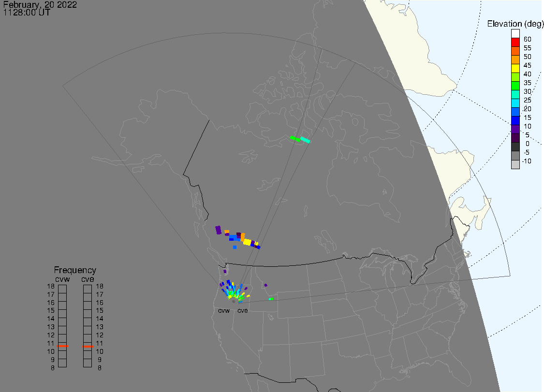Click the top cell of the cvw frequency bar
Image resolution: width=544 pixels, height=392 pixels.
point(62,289)
